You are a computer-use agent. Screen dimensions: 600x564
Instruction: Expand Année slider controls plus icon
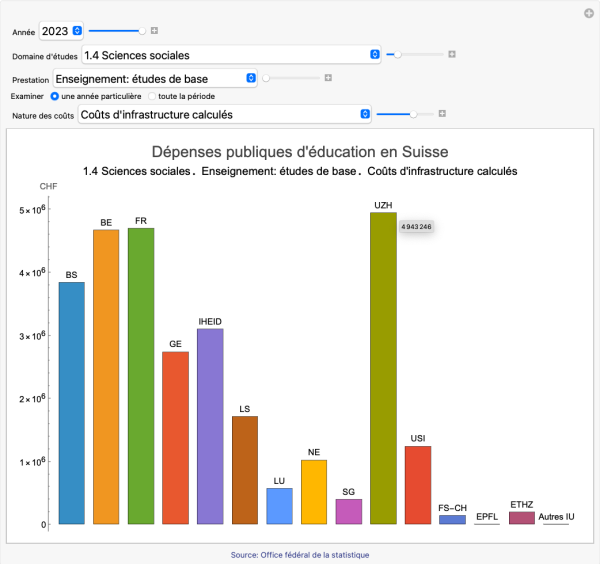[x=154, y=32]
